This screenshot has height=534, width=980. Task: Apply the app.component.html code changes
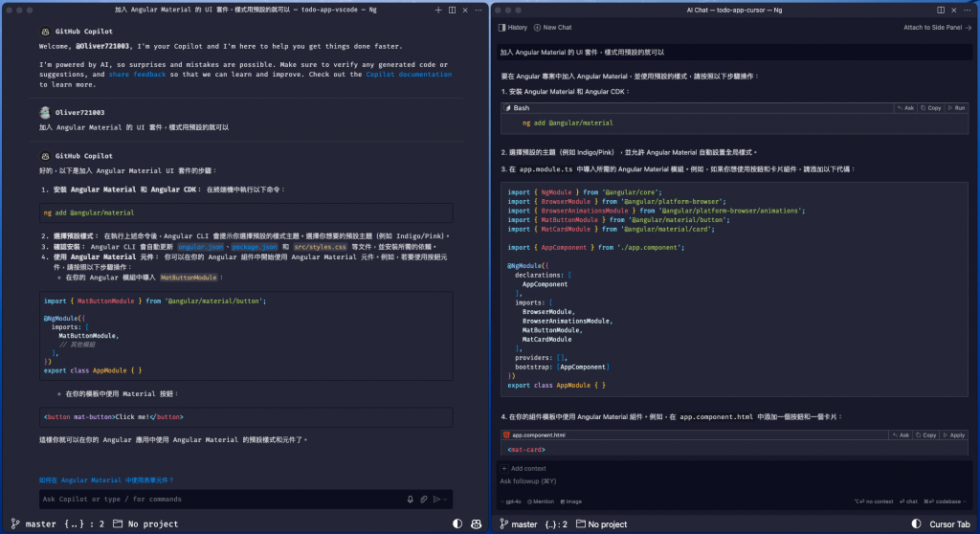(x=954, y=435)
